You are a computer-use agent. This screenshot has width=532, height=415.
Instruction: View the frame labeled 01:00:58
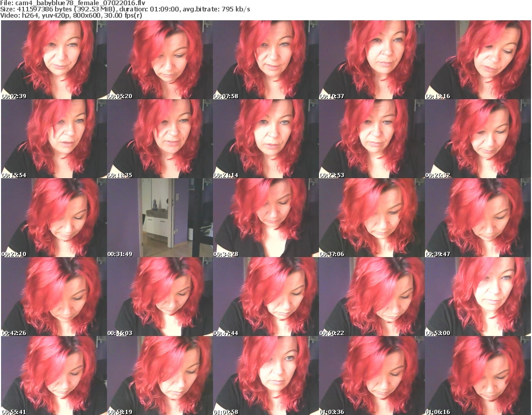coord(266,376)
